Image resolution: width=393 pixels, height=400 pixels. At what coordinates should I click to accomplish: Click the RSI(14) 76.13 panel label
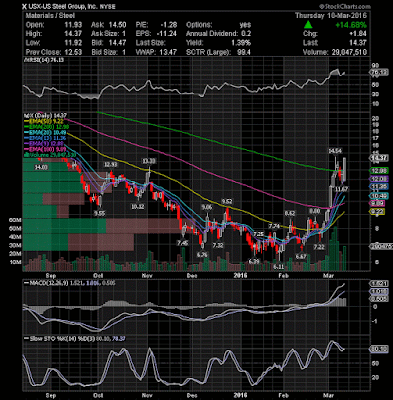point(43,60)
